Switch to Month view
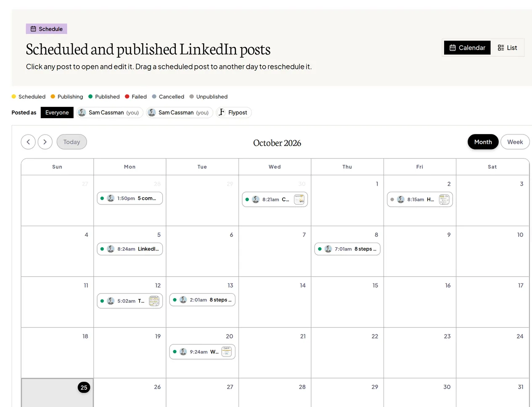This screenshot has width=532, height=407. [483, 142]
